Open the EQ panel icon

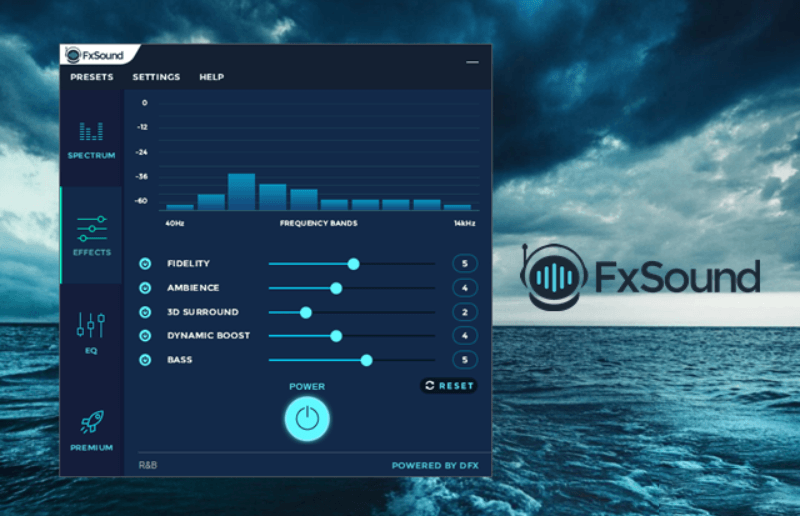(x=91, y=325)
